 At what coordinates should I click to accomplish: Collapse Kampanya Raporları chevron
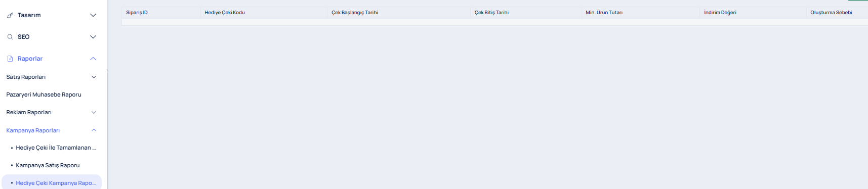pyautogui.click(x=94, y=130)
